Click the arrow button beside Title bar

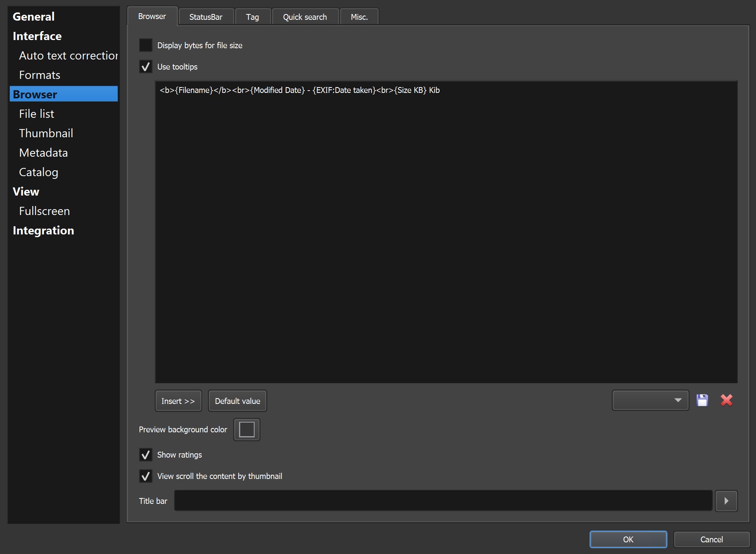click(x=726, y=501)
